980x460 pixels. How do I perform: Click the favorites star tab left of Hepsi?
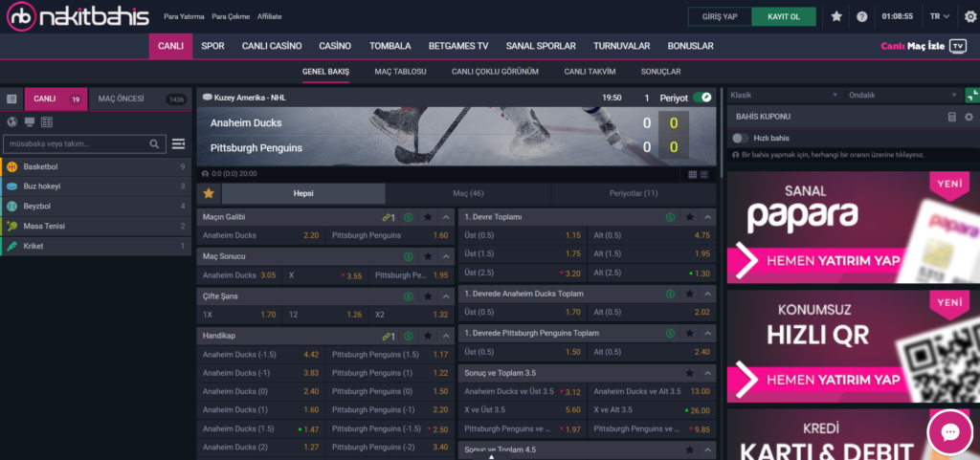(209, 193)
